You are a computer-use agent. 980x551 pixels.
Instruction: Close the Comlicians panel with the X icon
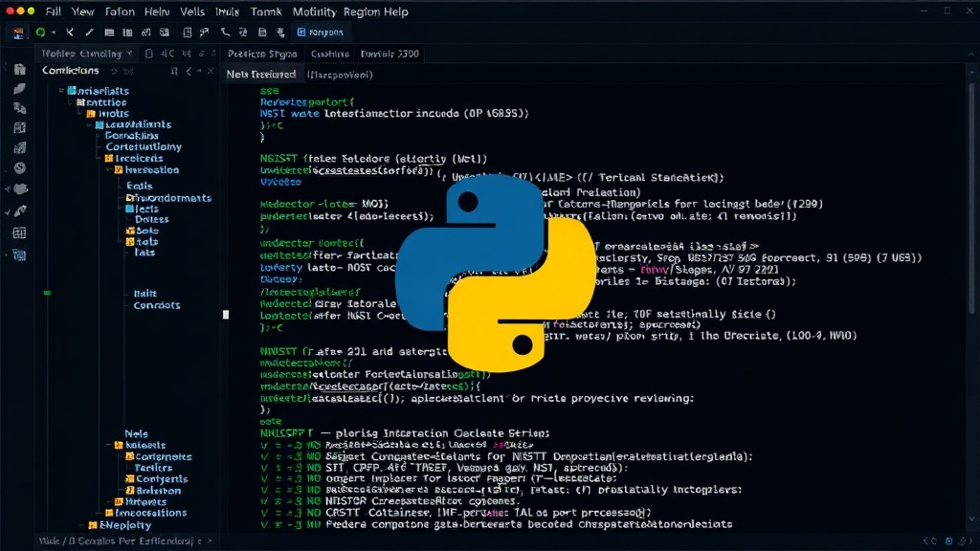click(x=211, y=71)
